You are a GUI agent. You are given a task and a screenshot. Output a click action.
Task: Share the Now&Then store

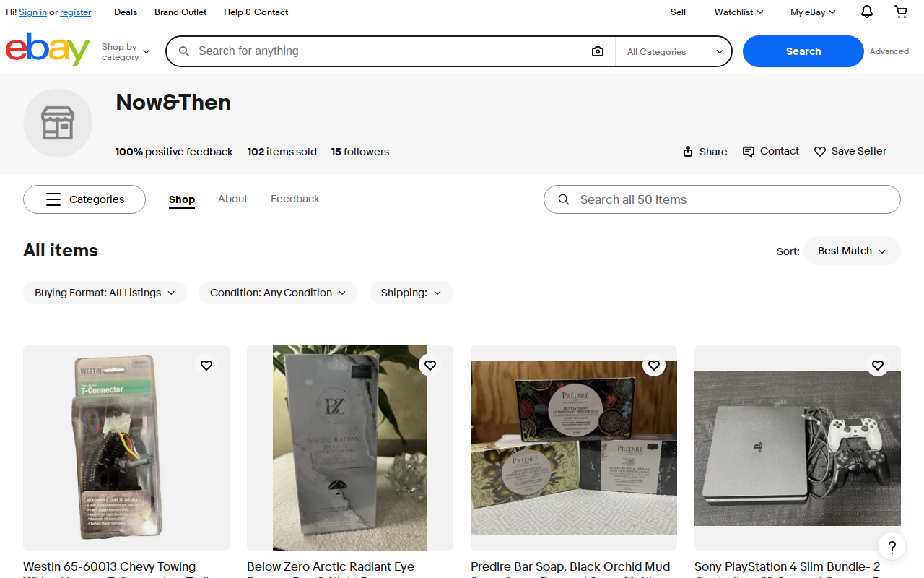[705, 152]
